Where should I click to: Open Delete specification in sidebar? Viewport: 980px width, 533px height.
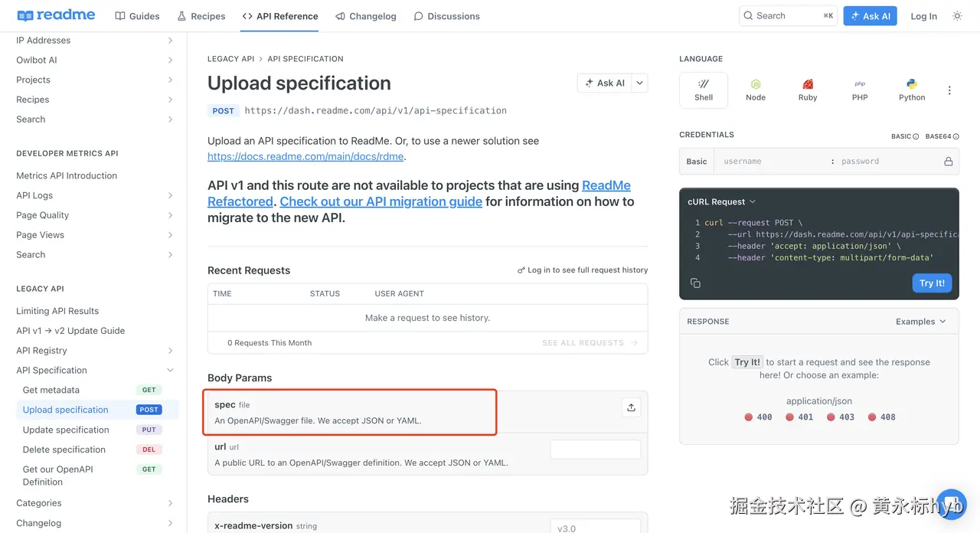pos(64,450)
